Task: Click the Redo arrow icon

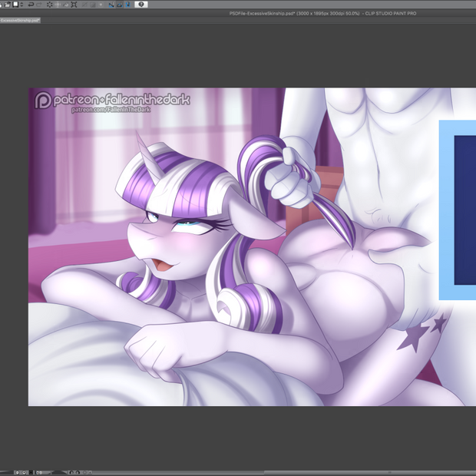Action: click(x=39, y=5)
